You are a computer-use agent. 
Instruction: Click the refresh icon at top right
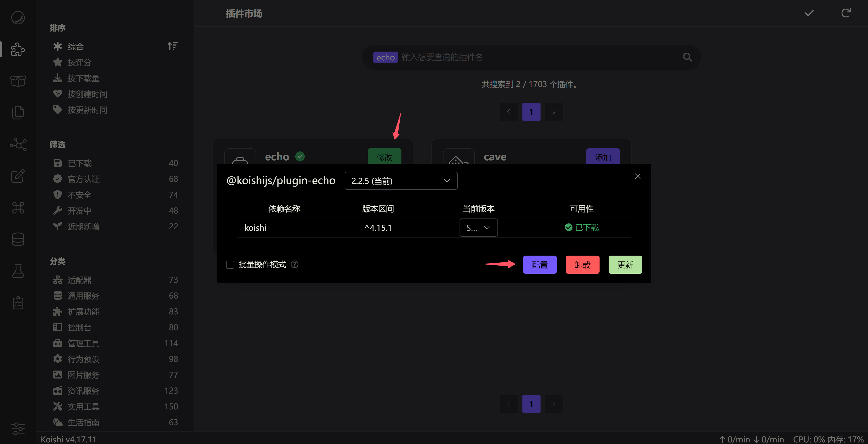pyautogui.click(x=846, y=13)
